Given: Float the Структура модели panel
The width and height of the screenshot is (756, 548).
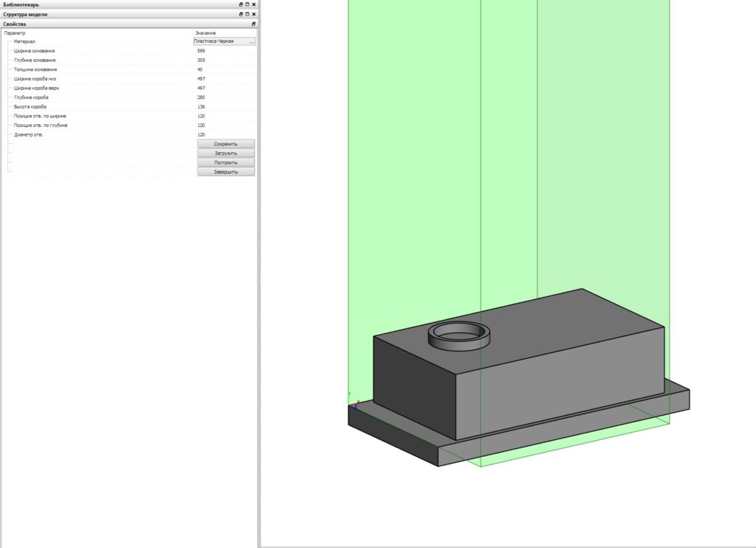Looking at the screenshot, I should pyautogui.click(x=241, y=14).
